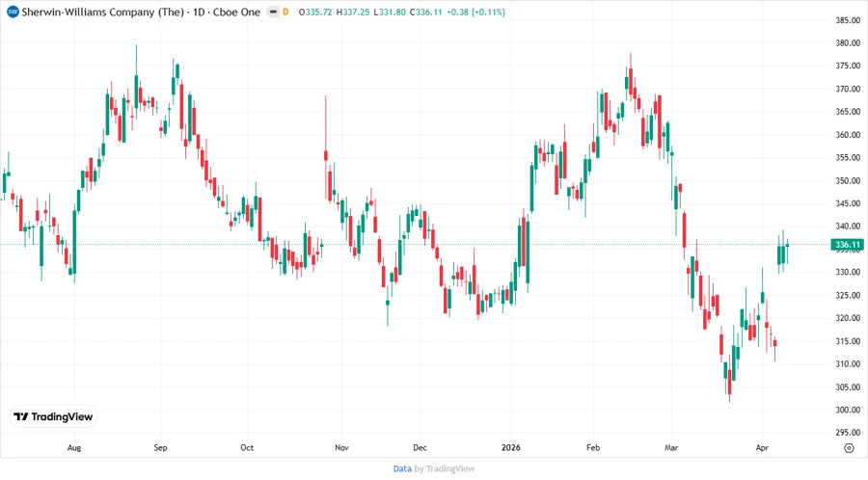Click the high value H337.25
868x480 pixels.
coord(353,13)
